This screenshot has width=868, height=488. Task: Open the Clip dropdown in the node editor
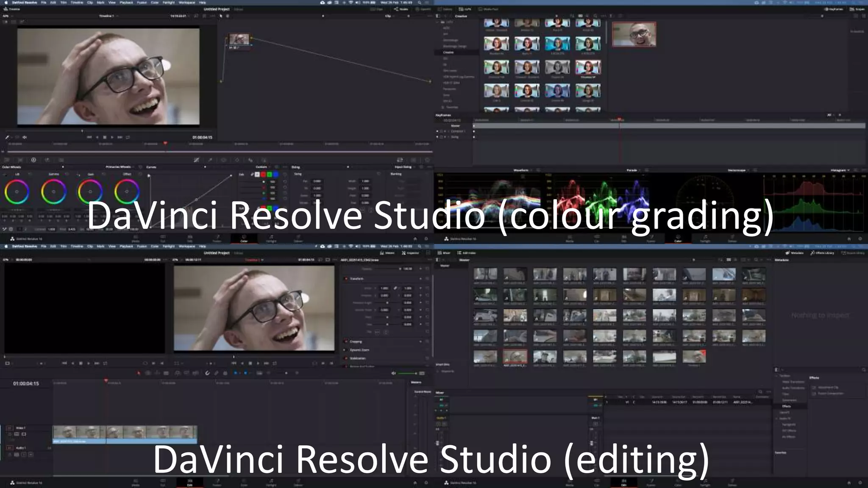(389, 16)
